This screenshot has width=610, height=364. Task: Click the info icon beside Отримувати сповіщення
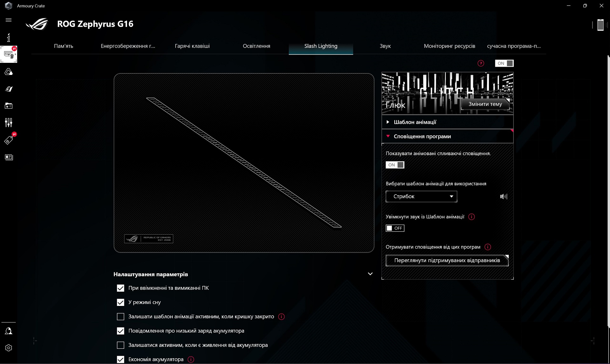pyautogui.click(x=488, y=247)
